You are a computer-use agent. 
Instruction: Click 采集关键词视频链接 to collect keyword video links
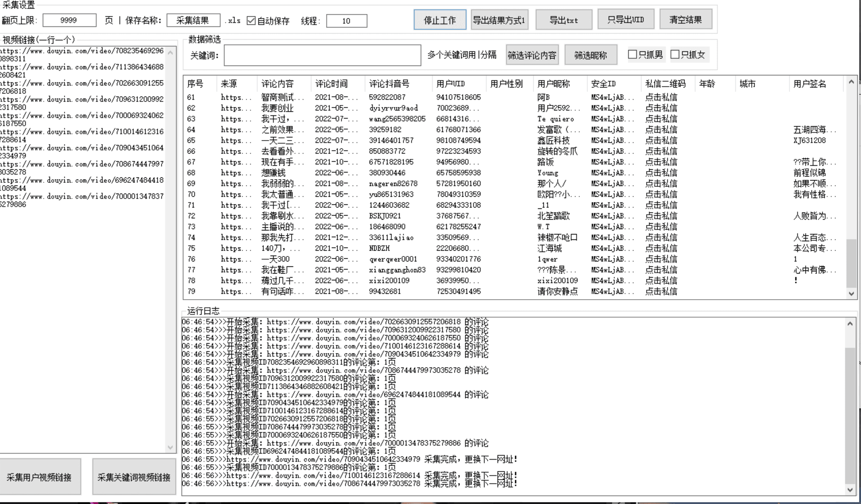(x=133, y=477)
